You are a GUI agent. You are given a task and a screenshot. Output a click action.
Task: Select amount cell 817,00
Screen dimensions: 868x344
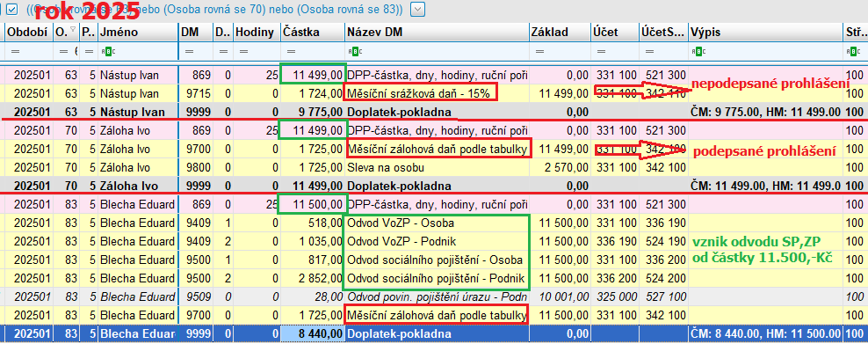312,260
